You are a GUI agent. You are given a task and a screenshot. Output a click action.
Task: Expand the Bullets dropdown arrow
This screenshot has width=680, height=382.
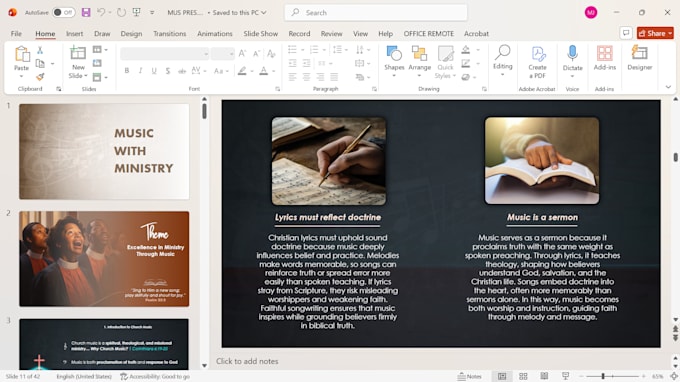[303, 50]
